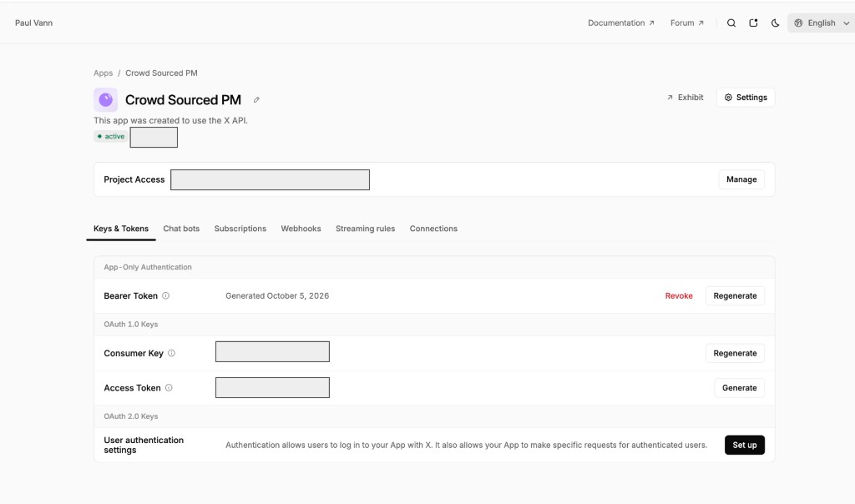Click the Manage button for Project Access
This screenshot has width=855, height=504.
tap(741, 179)
